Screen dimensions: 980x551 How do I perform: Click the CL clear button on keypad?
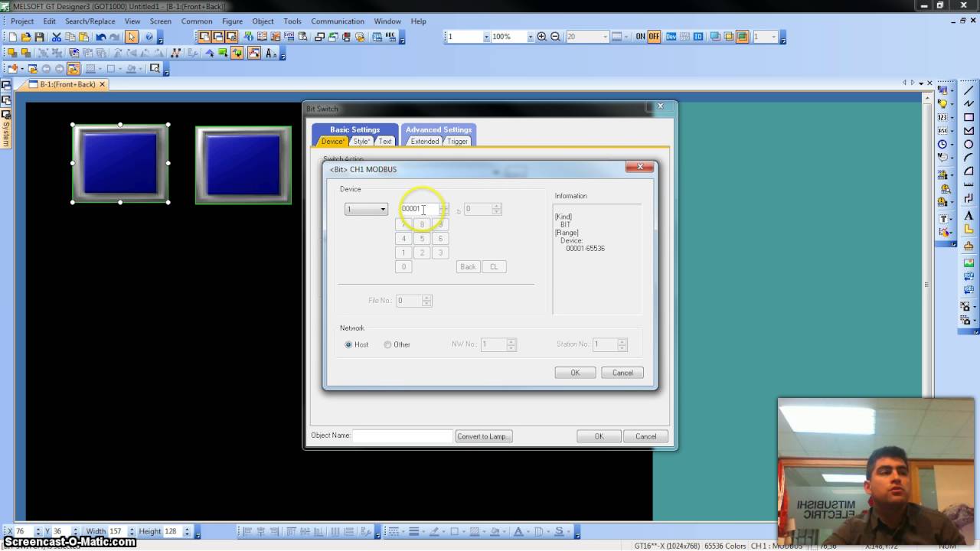click(494, 266)
